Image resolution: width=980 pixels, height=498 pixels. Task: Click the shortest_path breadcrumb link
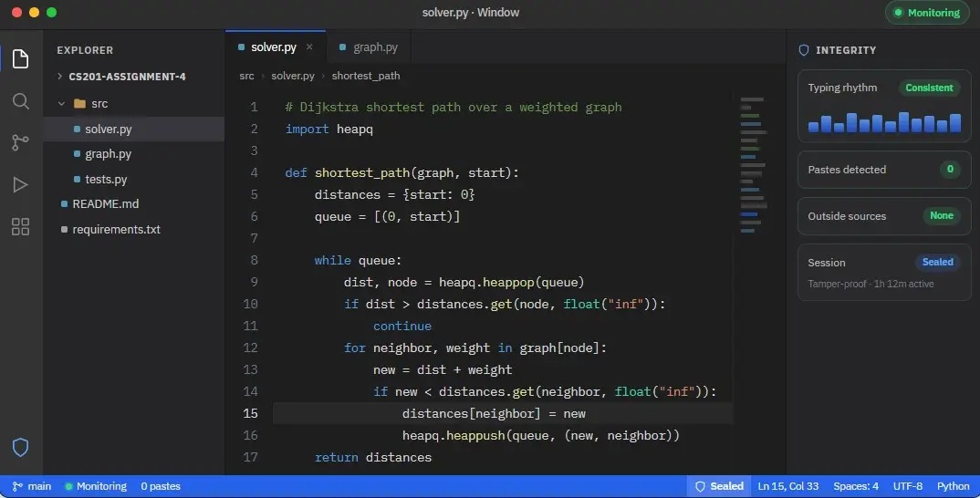pyautogui.click(x=366, y=76)
